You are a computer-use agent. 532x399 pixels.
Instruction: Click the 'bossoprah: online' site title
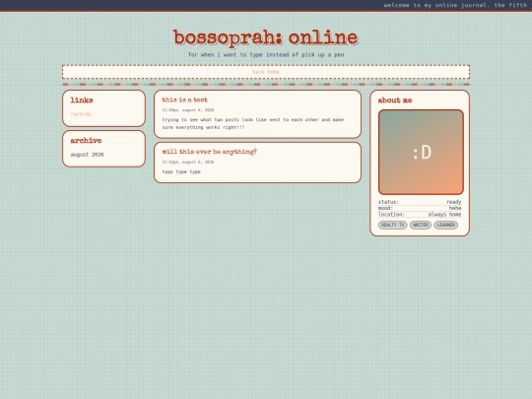tap(266, 38)
